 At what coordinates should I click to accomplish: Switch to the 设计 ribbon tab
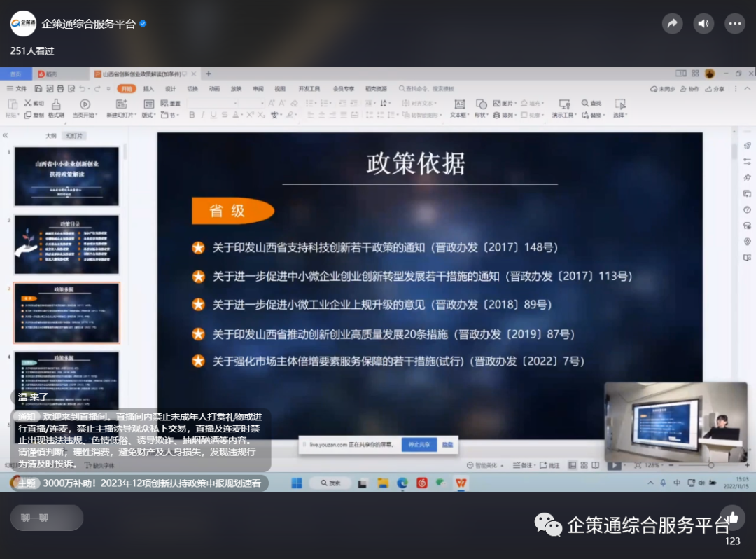171,89
